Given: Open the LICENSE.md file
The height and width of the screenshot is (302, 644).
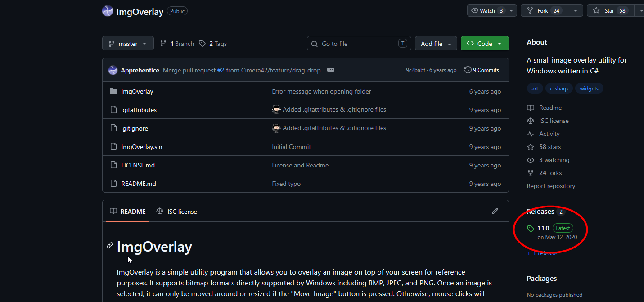Looking at the screenshot, I should pyautogui.click(x=138, y=165).
